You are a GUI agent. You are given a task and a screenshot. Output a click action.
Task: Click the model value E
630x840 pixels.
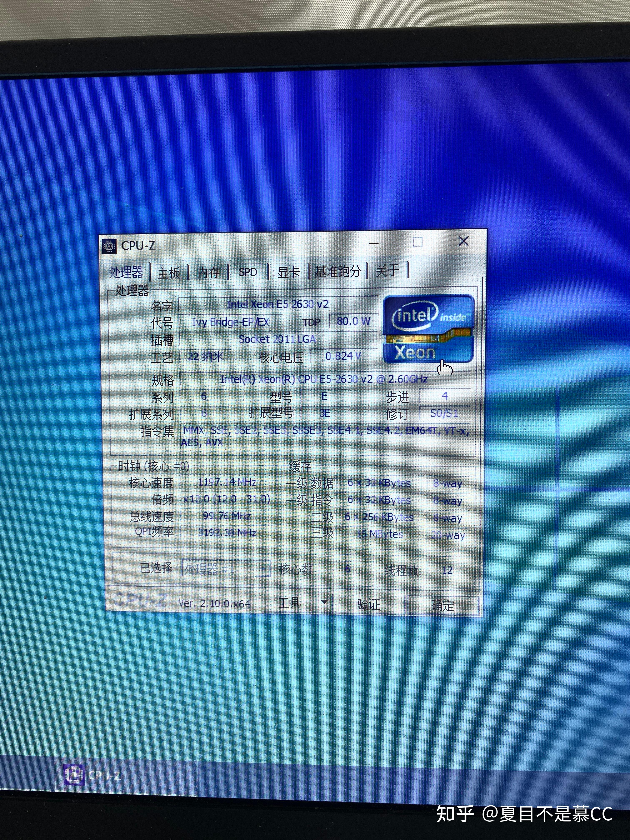pos(324,396)
